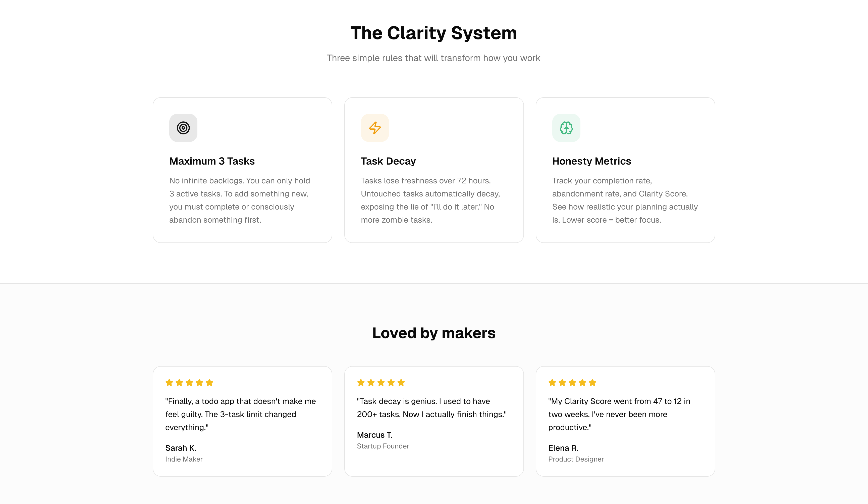Screen dimensions: 868x504
Task: Click the Loved by makers heading
Action: (x=434, y=333)
